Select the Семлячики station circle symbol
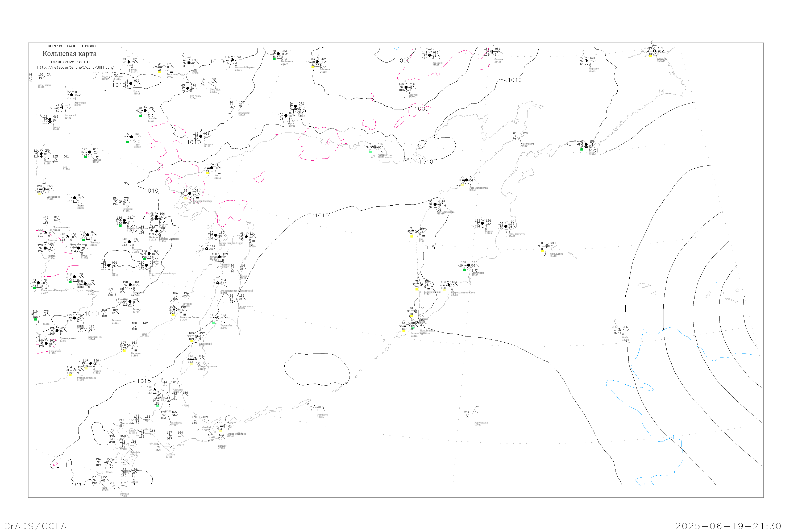Image resolution: width=798 pixels, height=532 pixels. tap(468, 265)
